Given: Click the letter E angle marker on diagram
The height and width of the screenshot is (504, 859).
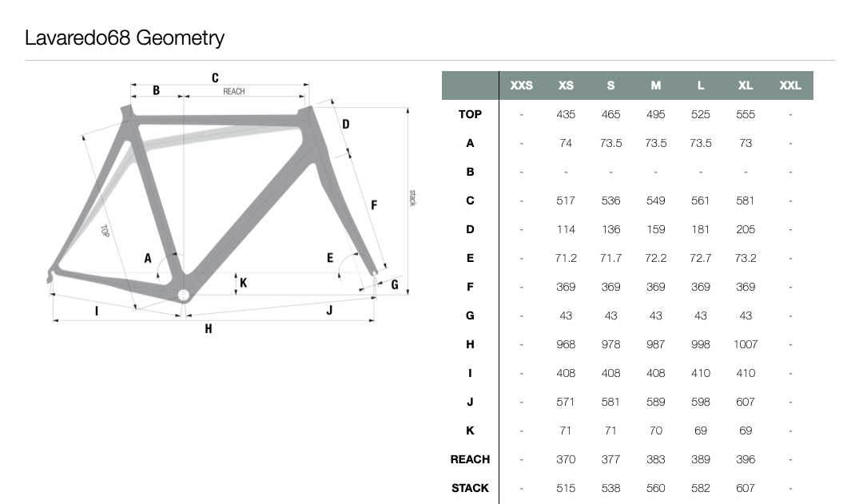Looking at the screenshot, I should click(330, 257).
